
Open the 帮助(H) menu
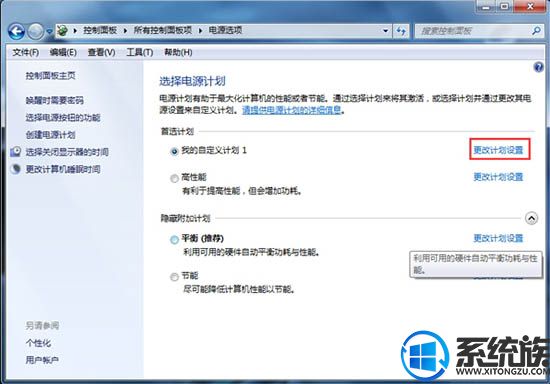tap(178, 53)
